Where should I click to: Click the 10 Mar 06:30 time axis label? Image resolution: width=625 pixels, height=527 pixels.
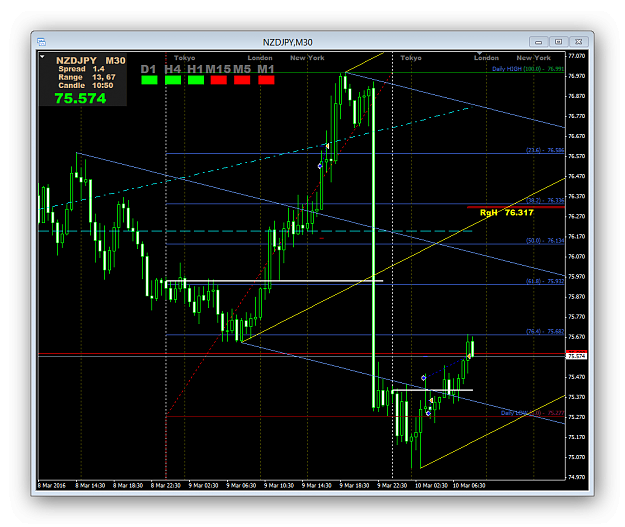(469, 486)
